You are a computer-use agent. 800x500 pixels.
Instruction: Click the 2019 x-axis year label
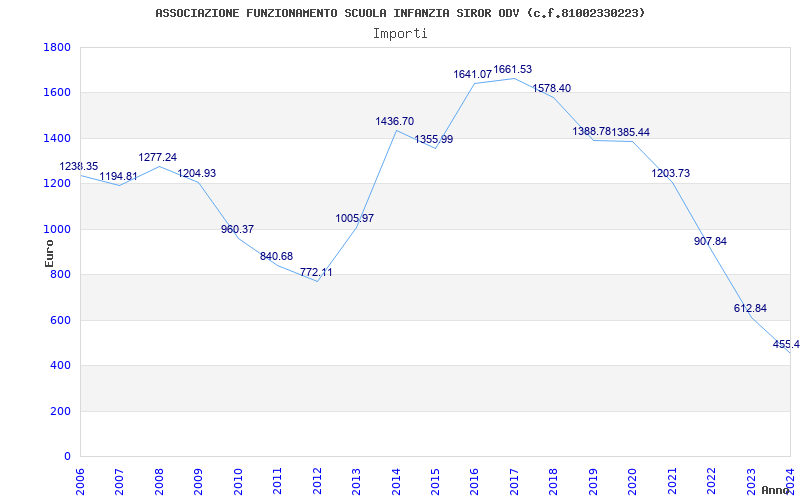pyautogui.click(x=593, y=482)
